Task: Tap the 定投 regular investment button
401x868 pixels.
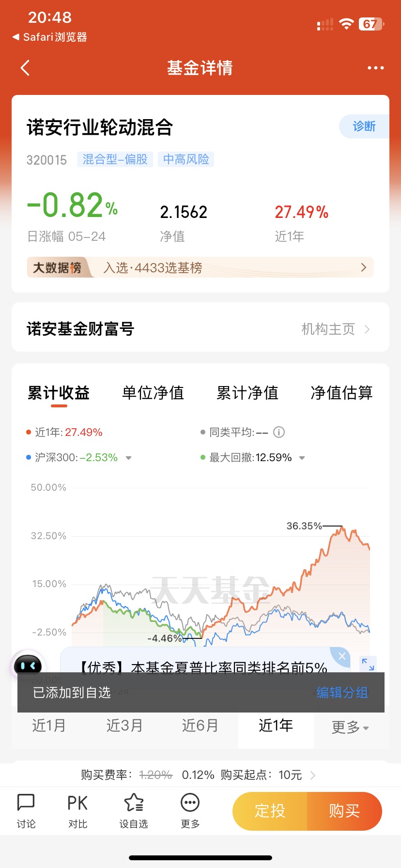Action: [x=270, y=811]
